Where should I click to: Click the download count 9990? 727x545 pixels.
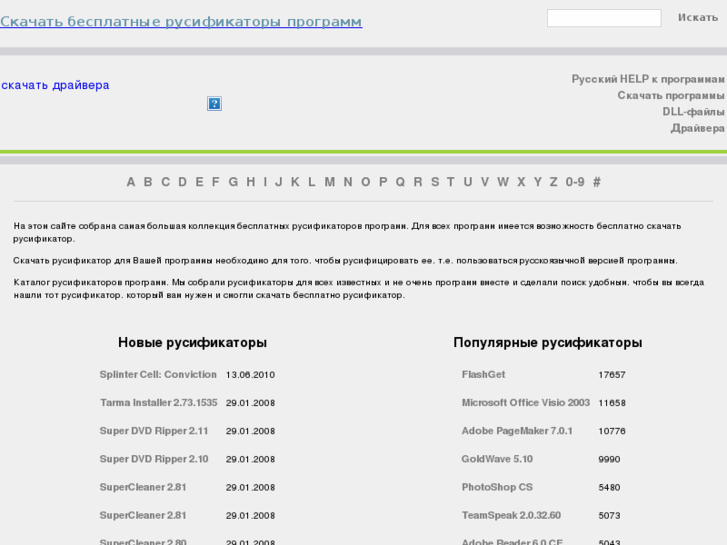pyautogui.click(x=609, y=459)
